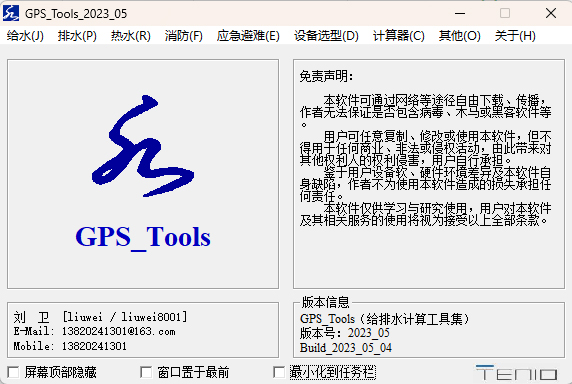Click GPS_Tools（给排水计算工具集）text

[384, 319]
